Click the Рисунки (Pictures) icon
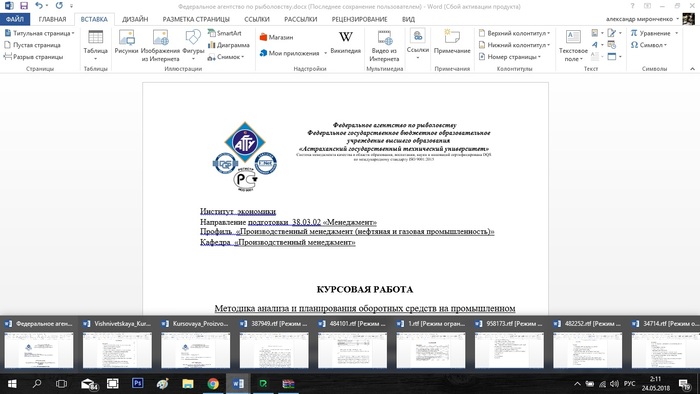This screenshot has height=394, width=700. coord(126,42)
